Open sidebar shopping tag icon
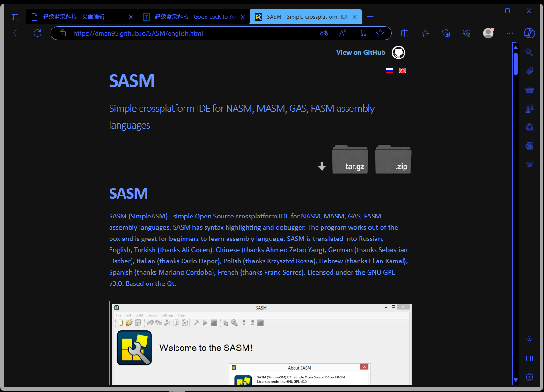Screen dimensions: 544x392 pos(529,71)
